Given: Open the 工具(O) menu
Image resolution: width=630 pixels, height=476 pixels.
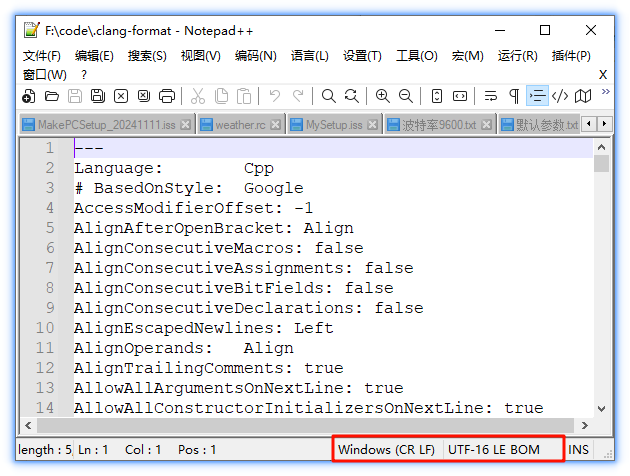Looking at the screenshot, I should click(x=416, y=56).
